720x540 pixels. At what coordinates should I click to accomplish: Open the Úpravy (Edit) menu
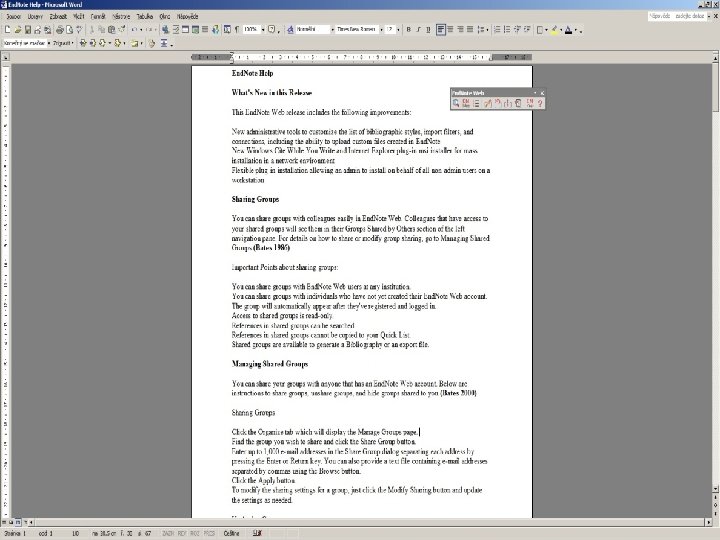click(35, 17)
